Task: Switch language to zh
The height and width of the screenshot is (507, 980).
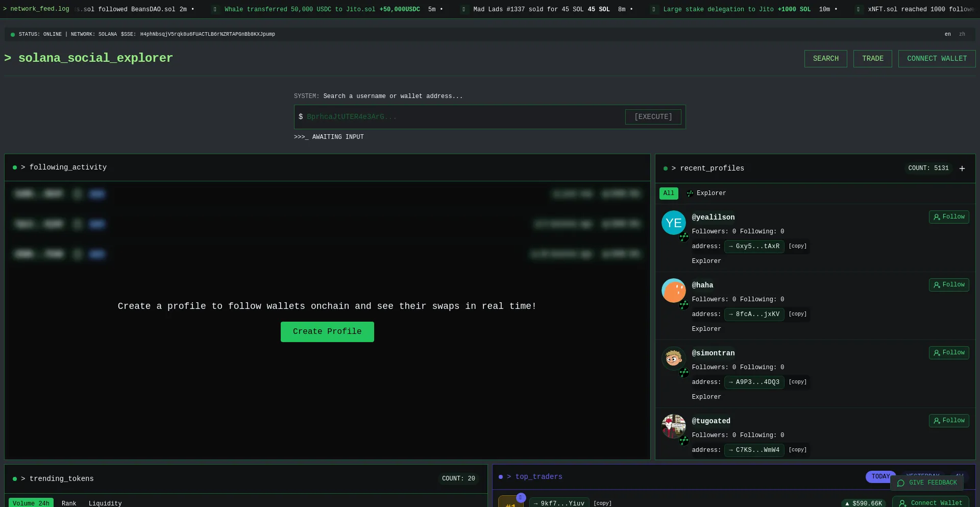Action: pos(962,34)
